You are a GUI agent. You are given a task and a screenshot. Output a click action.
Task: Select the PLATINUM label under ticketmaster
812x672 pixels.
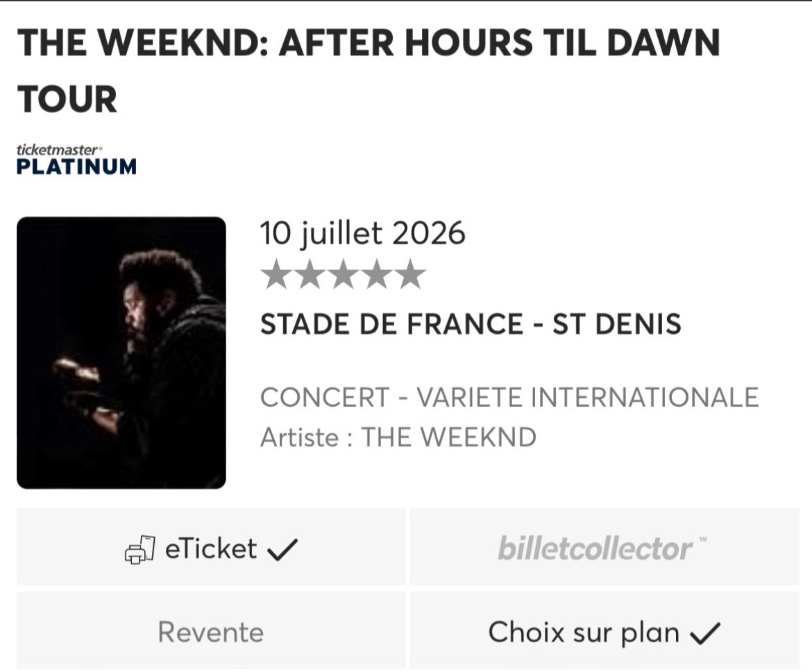click(x=76, y=167)
